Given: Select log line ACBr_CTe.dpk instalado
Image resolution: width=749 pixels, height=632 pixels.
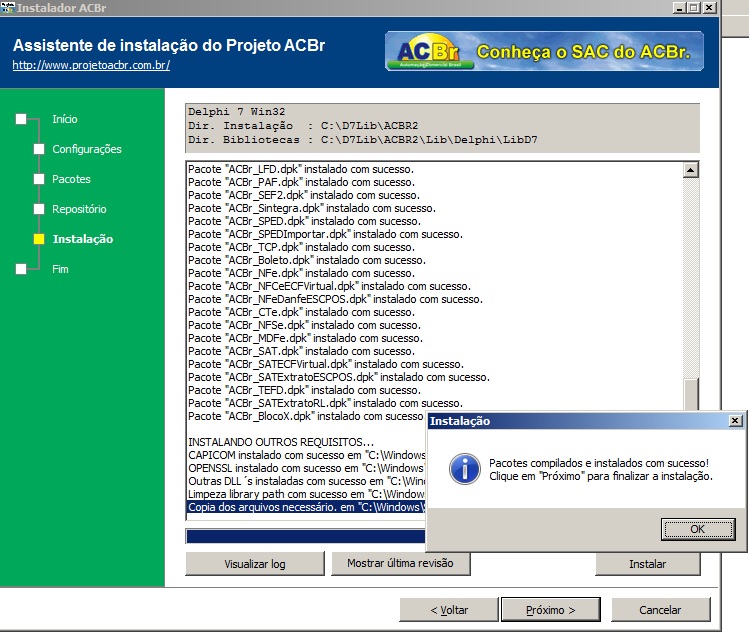Looking at the screenshot, I should pos(301,312).
